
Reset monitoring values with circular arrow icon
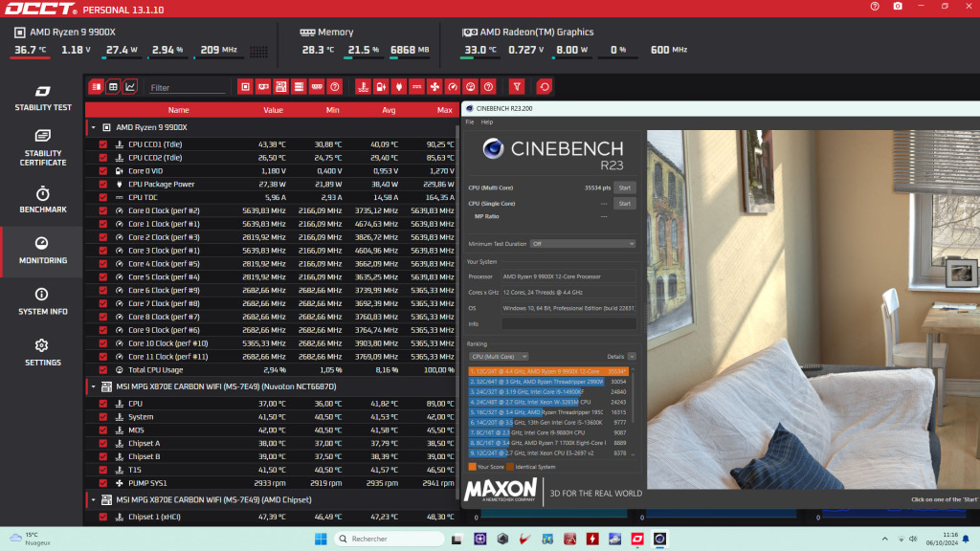[545, 86]
